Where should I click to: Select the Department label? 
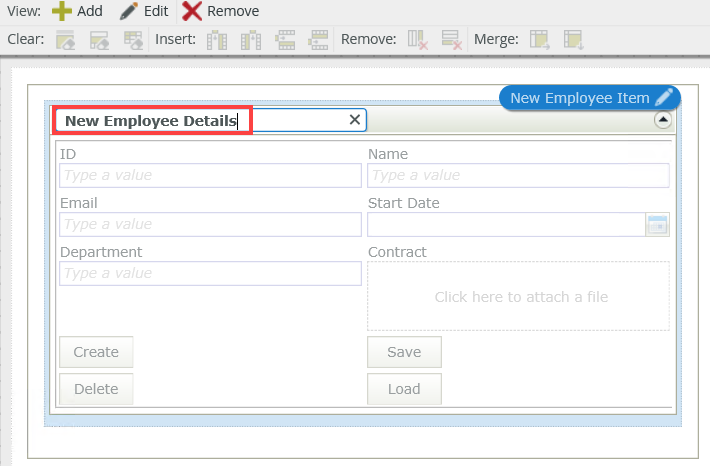coord(101,252)
